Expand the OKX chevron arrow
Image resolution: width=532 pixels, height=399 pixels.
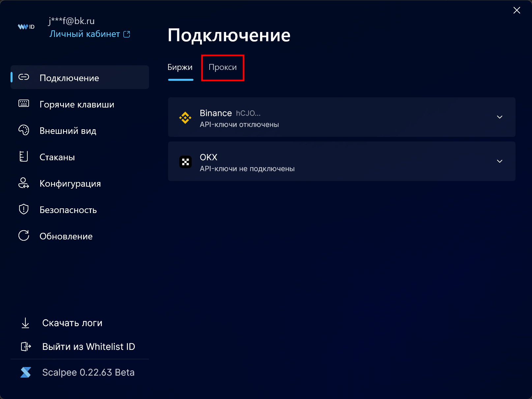pos(500,161)
